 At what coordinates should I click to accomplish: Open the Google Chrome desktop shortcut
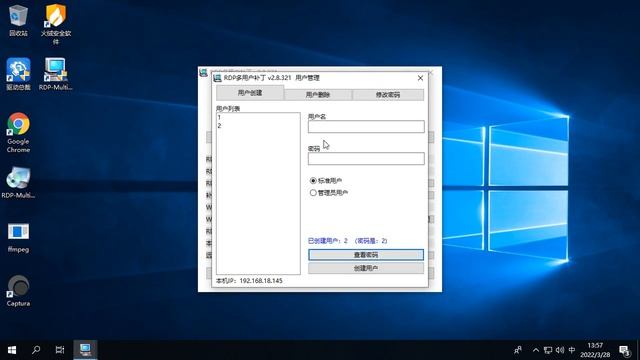tap(18, 133)
